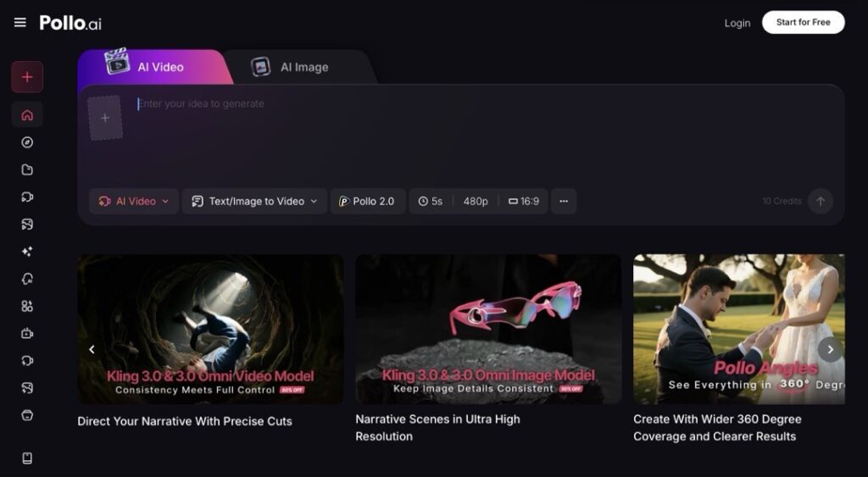Open the hamburger menu beside Pollo.ai logo

20,23
